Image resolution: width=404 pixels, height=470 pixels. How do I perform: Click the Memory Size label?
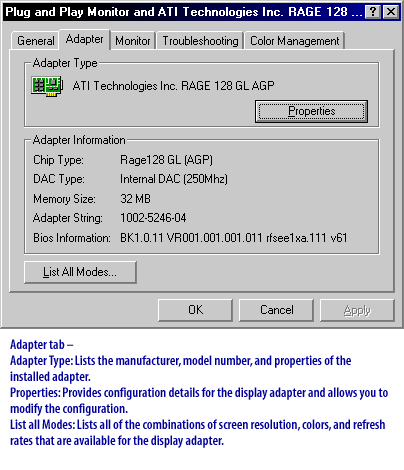64,199
